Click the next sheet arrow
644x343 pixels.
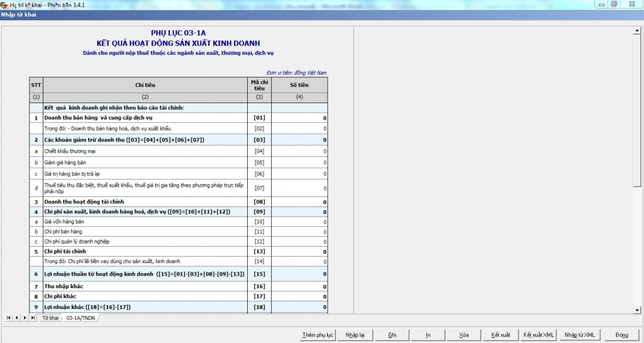(25, 318)
